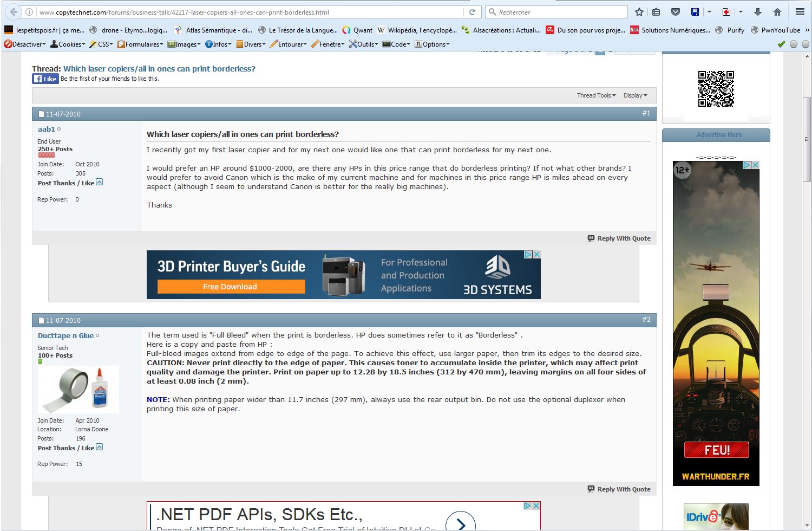Open AdChoices info on 3D Systems ad
The width and height of the screenshot is (812, 531).
(x=528, y=254)
